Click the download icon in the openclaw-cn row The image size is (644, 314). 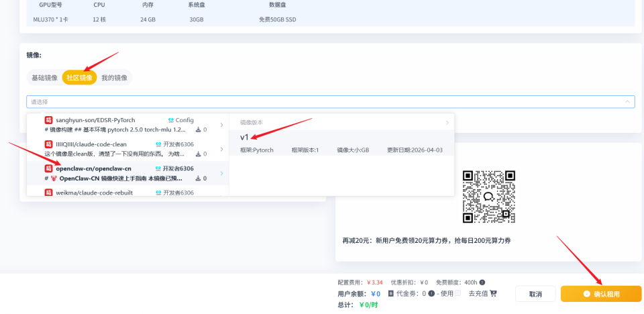pyautogui.click(x=199, y=178)
